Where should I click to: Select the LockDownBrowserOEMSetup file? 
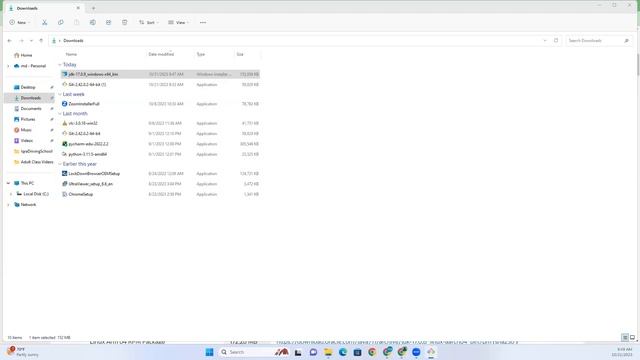coord(160,173)
